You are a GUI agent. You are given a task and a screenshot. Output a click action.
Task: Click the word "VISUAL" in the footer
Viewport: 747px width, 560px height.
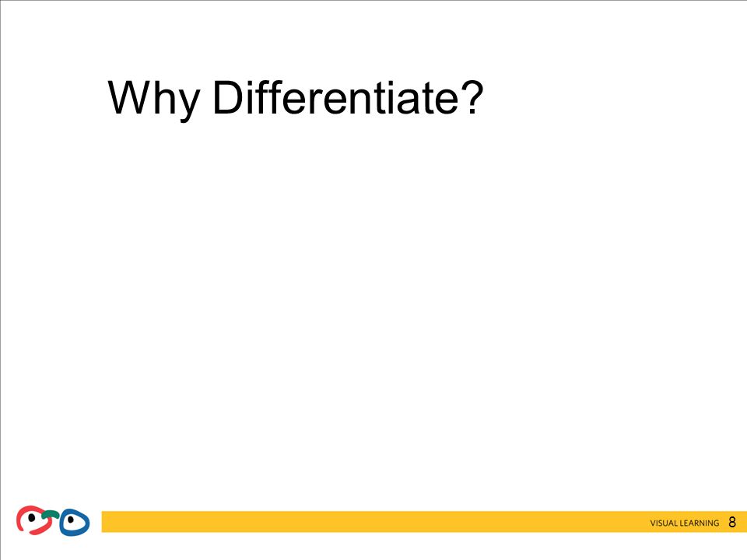pyautogui.click(x=664, y=523)
